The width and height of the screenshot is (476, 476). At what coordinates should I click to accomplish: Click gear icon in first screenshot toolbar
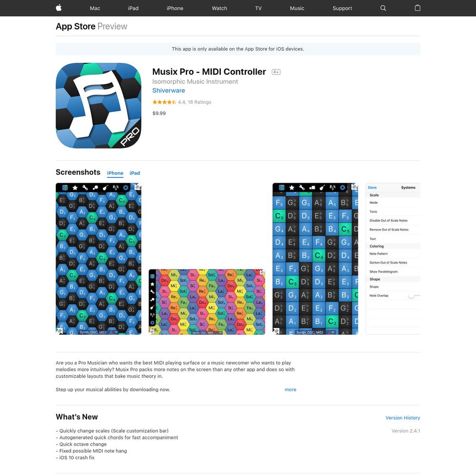tap(126, 188)
